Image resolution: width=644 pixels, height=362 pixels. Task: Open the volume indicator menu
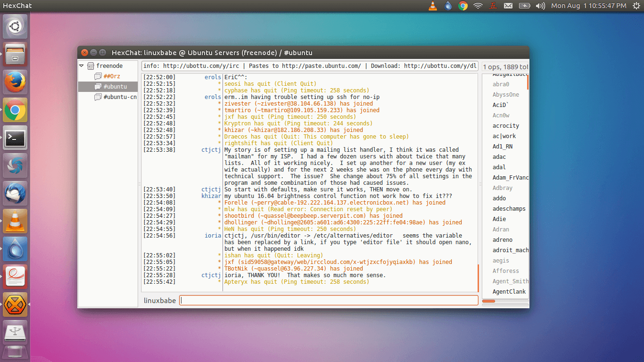point(540,6)
